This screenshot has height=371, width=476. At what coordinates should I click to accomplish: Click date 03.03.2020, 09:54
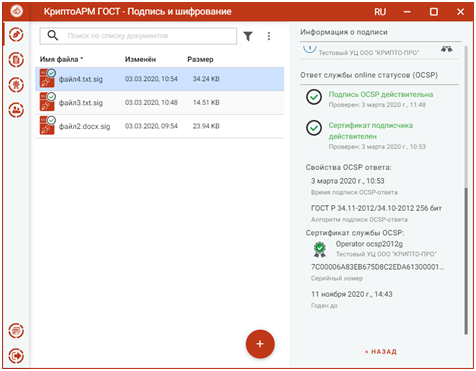point(151,126)
